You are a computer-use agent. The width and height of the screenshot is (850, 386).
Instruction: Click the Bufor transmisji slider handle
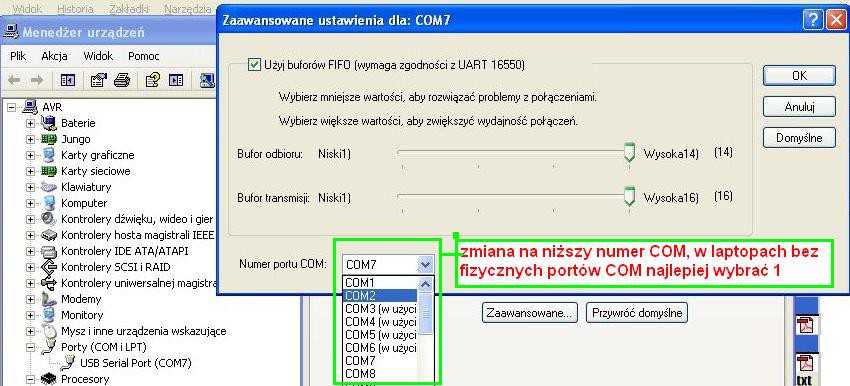(629, 196)
